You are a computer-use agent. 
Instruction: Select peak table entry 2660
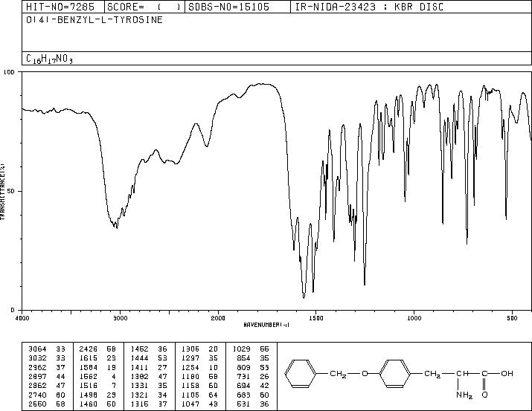coord(37,404)
